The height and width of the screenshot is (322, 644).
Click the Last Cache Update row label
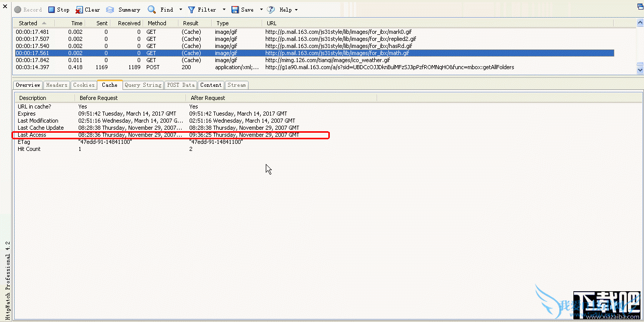tap(41, 128)
